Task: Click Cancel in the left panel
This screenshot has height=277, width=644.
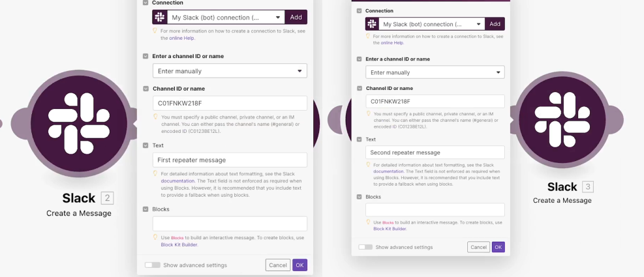Action: point(278,265)
